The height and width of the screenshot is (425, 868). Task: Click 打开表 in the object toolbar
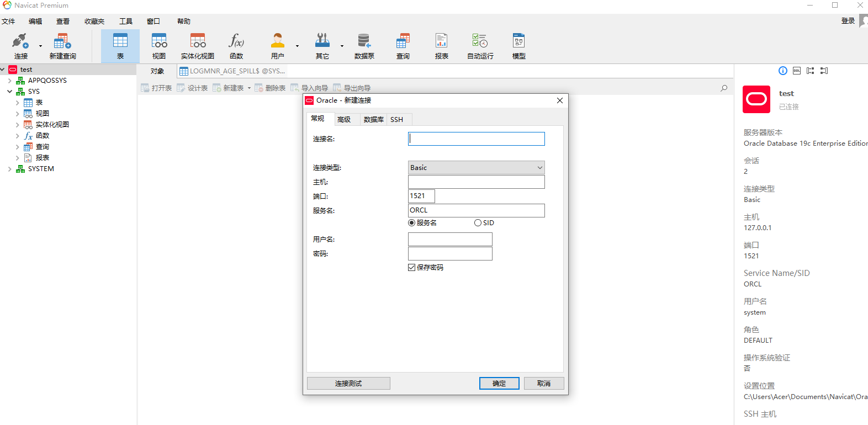click(156, 88)
